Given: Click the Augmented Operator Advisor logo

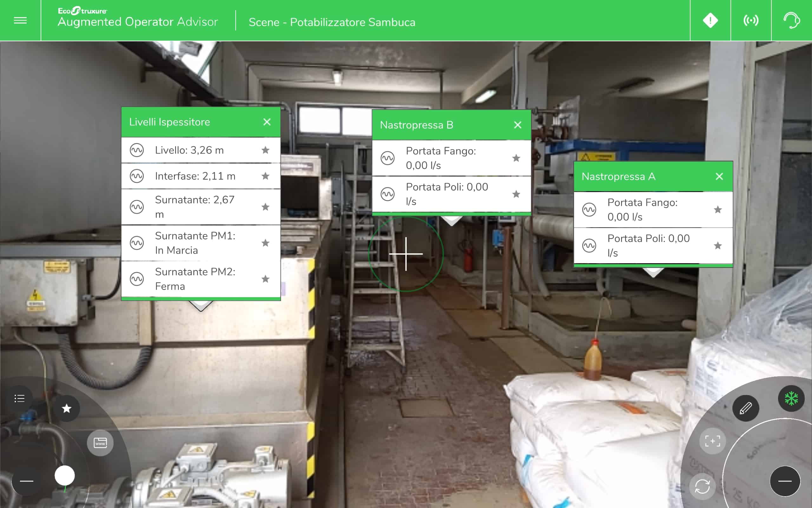Looking at the screenshot, I should [138, 17].
